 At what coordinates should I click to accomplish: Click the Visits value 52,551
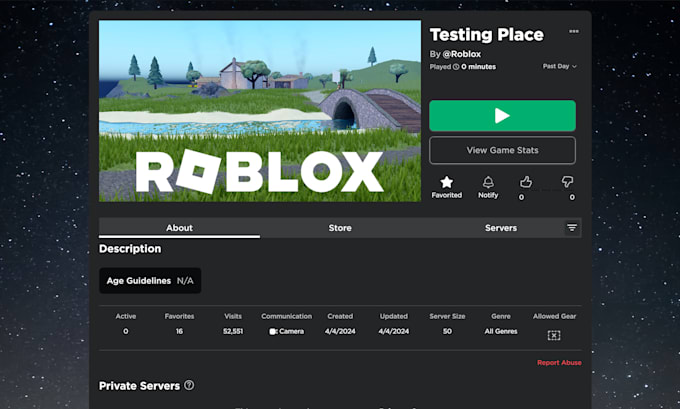coord(233,331)
